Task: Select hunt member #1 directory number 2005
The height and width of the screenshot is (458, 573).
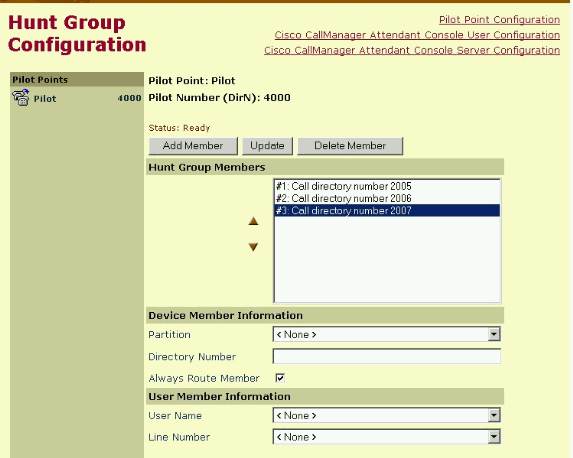Action: pos(387,186)
